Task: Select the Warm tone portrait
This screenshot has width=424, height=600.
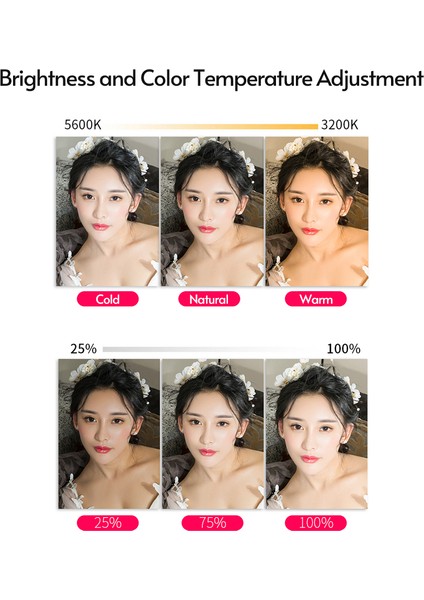Action: point(317,211)
